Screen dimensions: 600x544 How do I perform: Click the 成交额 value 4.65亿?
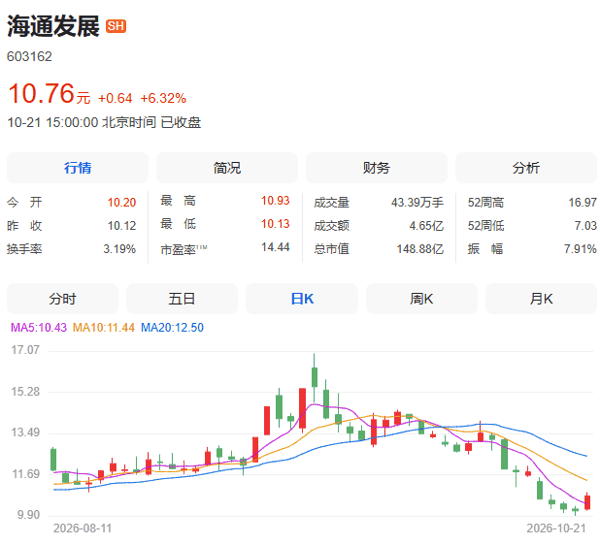click(x=426, y=226)
